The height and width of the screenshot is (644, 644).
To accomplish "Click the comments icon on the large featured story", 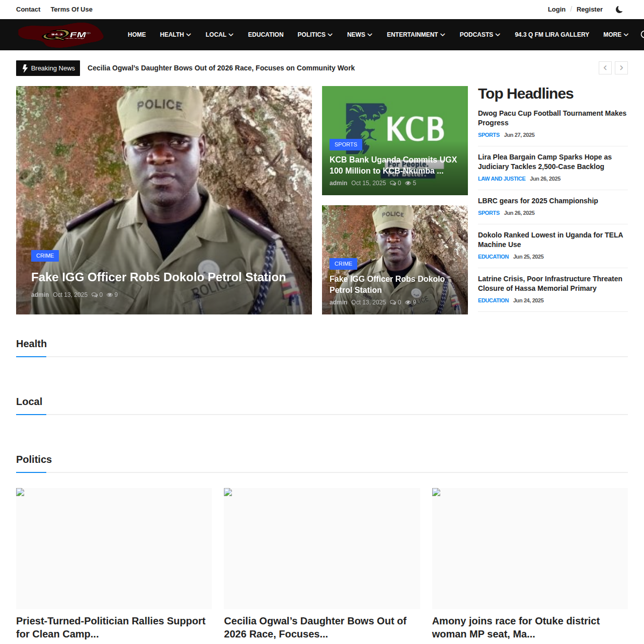I will [94, 295].
